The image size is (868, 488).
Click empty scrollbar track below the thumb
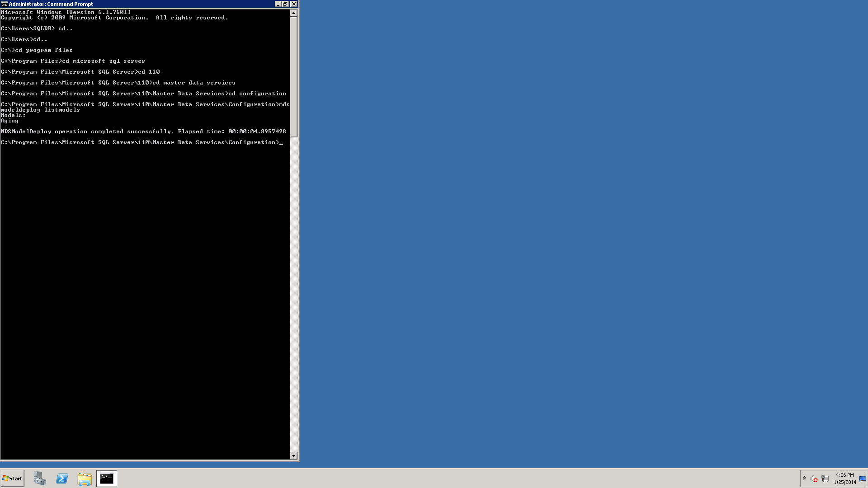pos(294,294)
